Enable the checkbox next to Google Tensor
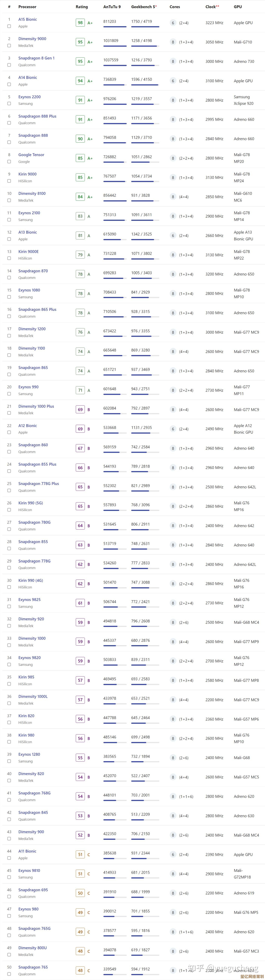Screen dimensions: 265x980 (9, 162)
